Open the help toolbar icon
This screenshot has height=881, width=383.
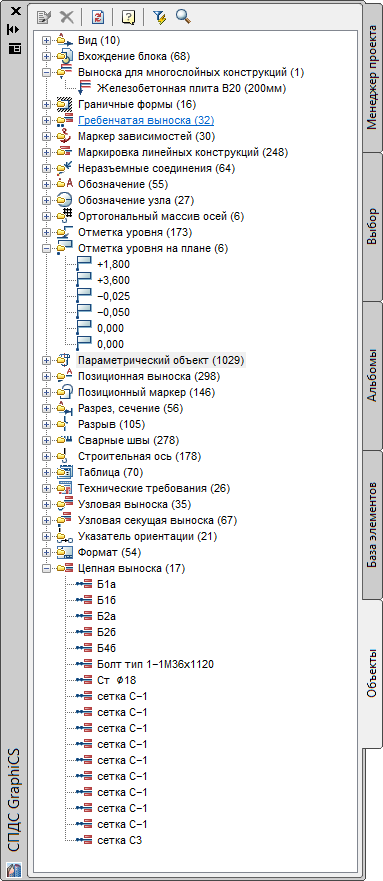point(129,17)
